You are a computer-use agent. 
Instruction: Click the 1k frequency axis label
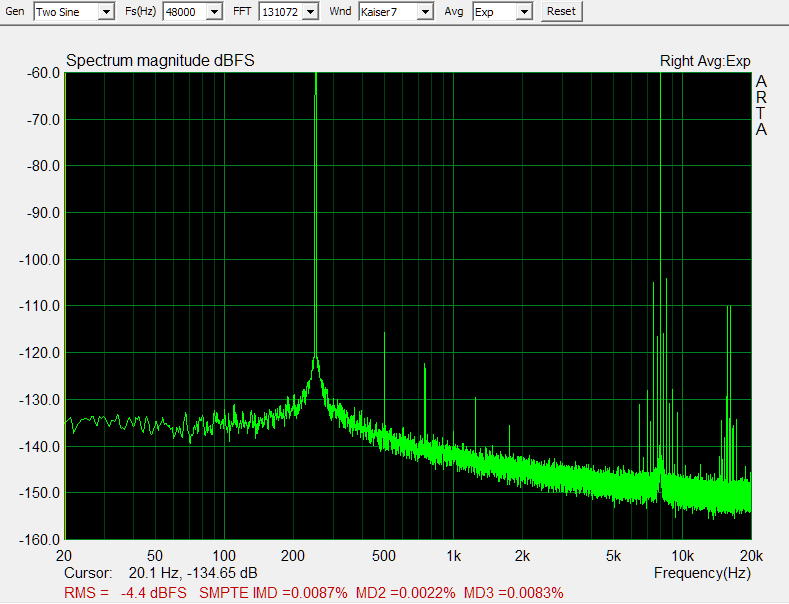(x=453, y=556)
